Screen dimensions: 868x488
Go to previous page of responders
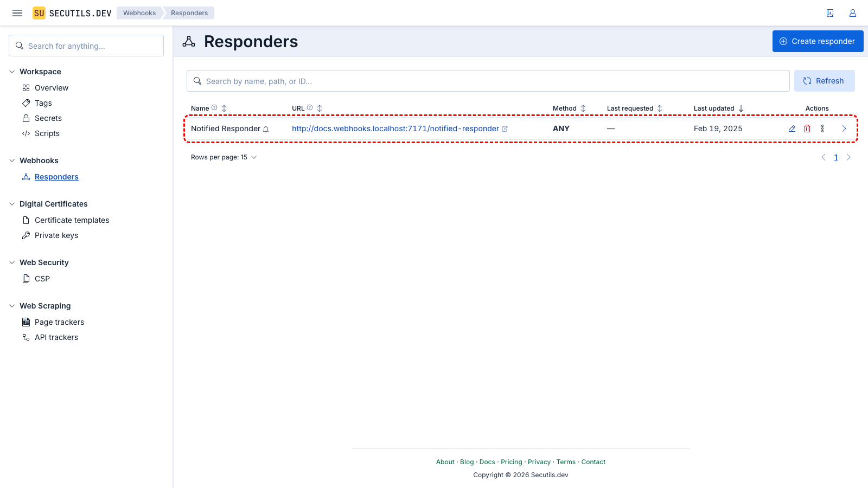824,157
